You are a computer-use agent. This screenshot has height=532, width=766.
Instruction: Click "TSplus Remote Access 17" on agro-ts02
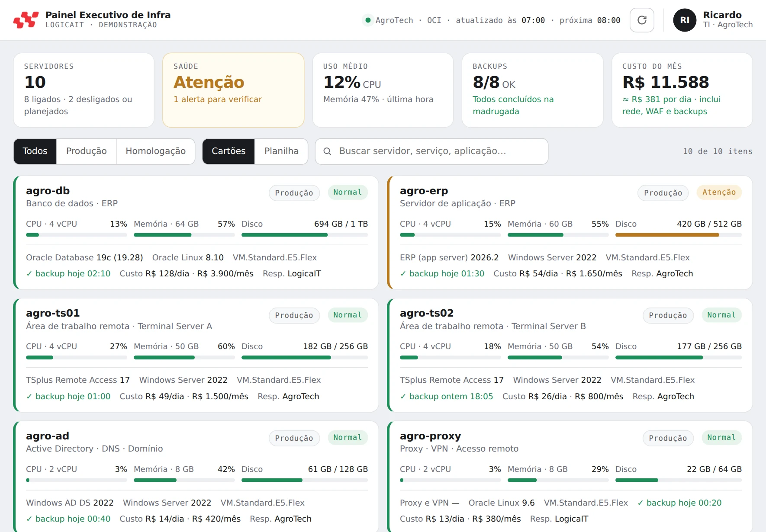pos(451,380)
